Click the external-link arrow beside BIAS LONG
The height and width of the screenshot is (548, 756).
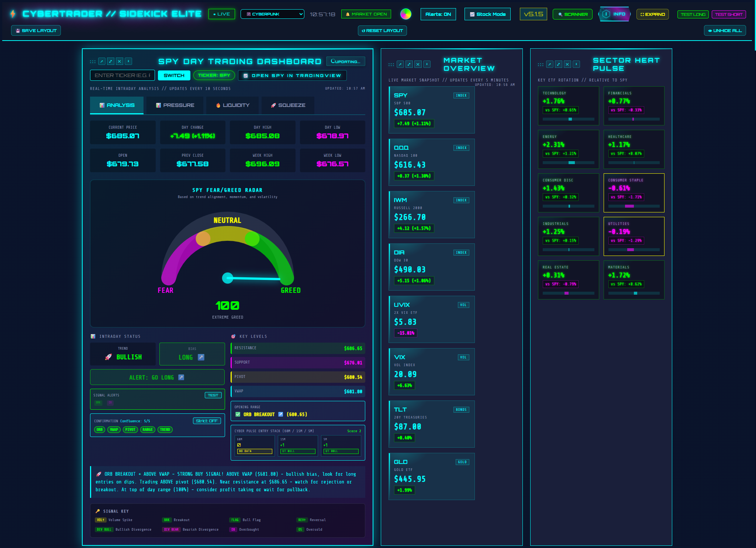click(200, 357)
